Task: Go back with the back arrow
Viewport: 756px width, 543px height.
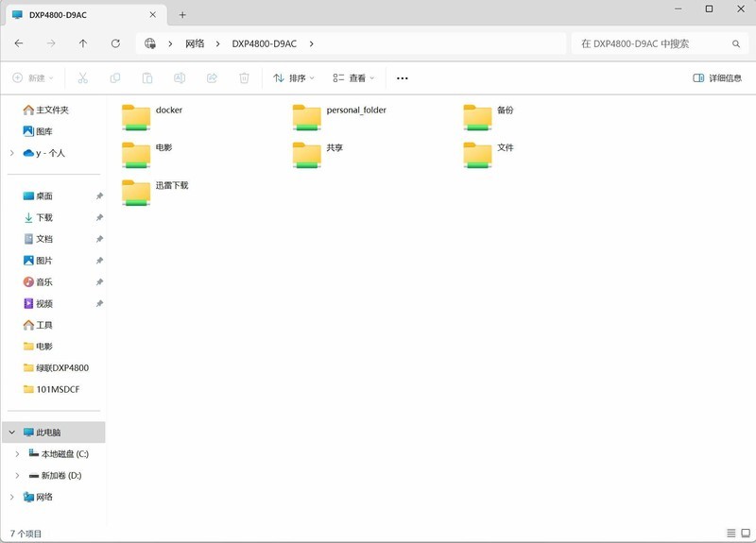Action: (x=19, y=43)
